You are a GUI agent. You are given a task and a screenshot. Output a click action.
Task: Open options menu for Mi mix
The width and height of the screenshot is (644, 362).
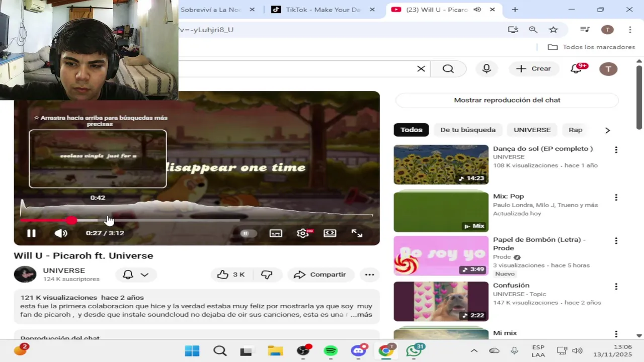pyautogui.click(x=616, y=334)
